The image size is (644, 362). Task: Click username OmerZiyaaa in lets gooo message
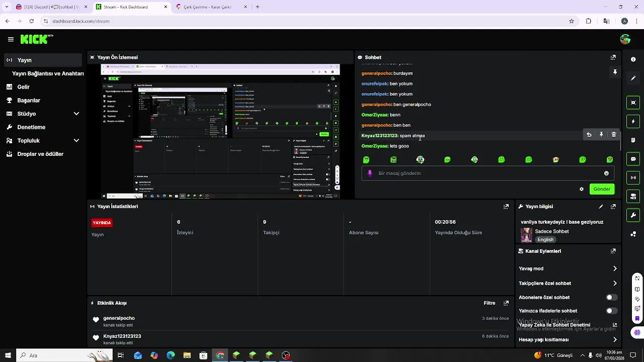pos(374,146)
